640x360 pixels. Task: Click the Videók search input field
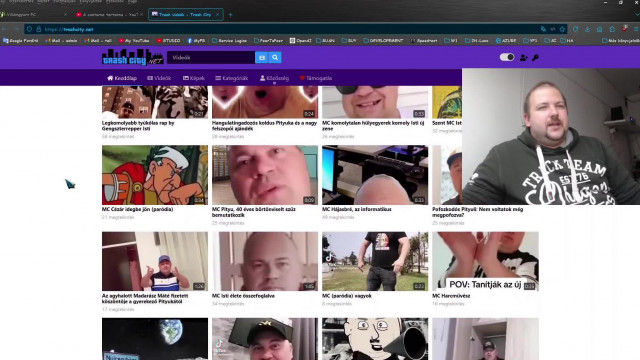tap(211, 58)
